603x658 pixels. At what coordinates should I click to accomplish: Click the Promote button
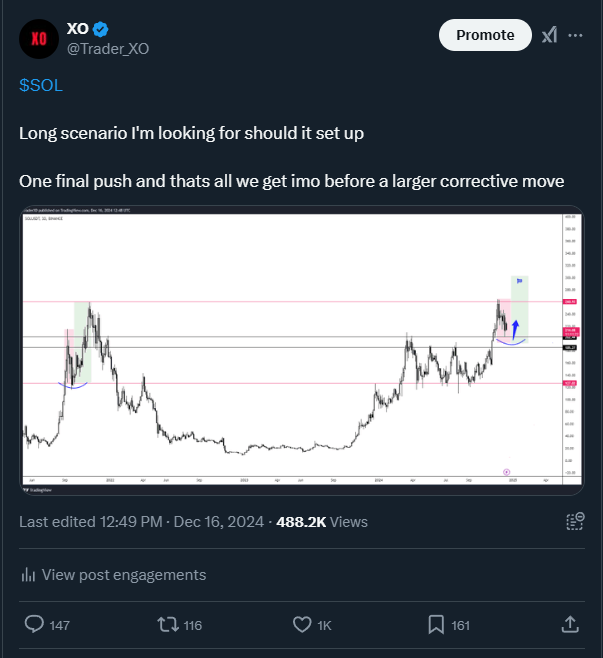tap(485, 35)
